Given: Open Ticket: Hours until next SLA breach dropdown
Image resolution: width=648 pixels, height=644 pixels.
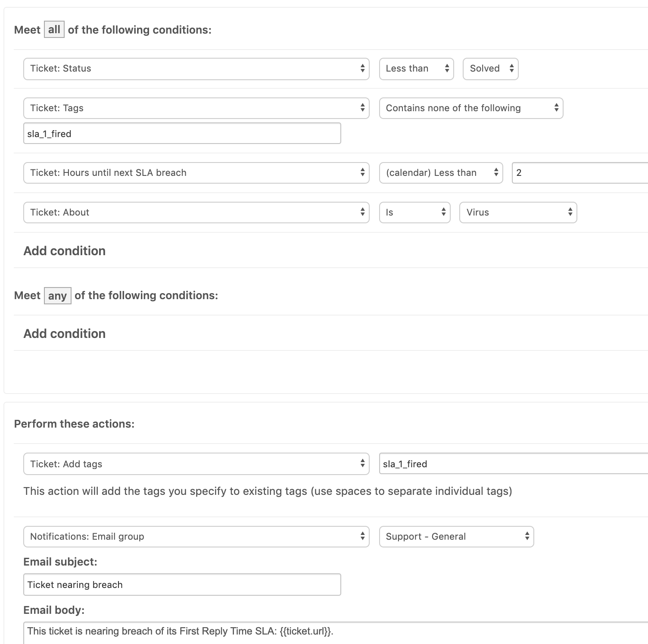Looking at the screenshot, I should pyautogui.click(x=196, y=173).
